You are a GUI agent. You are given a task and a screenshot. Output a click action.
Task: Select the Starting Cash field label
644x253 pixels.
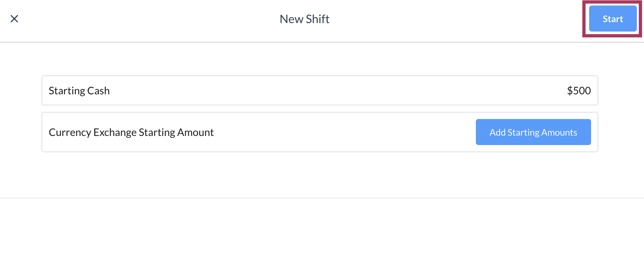pos(79,91)
